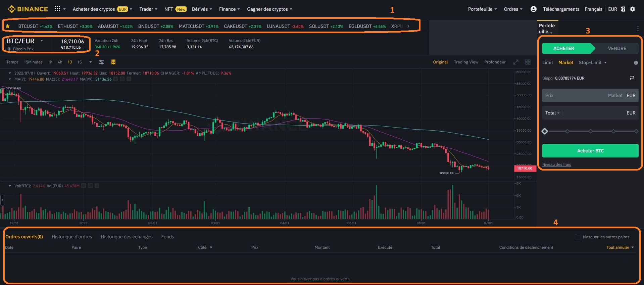The height and width of the screenshot is (285, 644).
Task: Switch to Profondeur chart tab
Action: coord(495,62)
